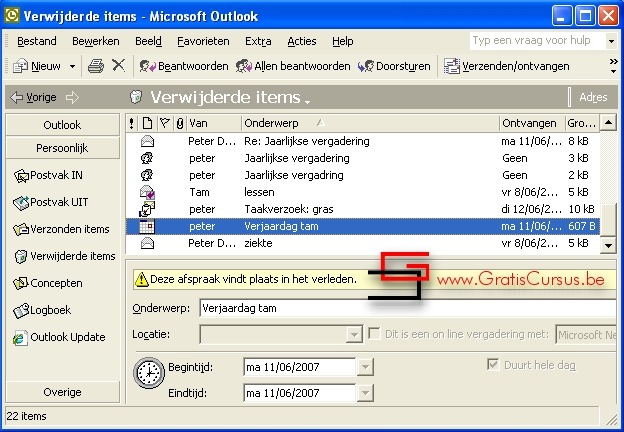Select the Persoonlijk shortcut group
The height and width of the screenshot is (432, 624).
coord(62,148)
